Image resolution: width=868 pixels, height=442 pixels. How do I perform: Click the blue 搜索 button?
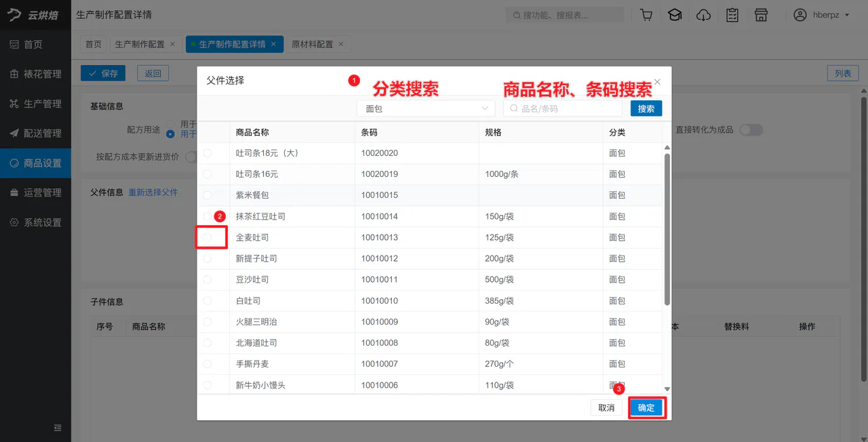646,108
